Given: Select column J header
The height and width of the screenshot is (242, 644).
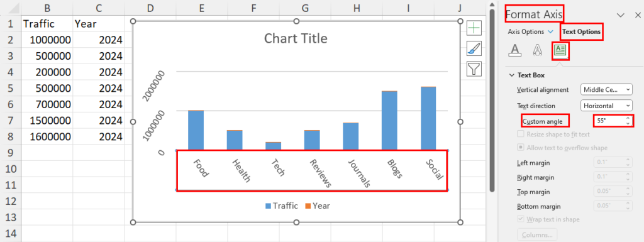Looking at the screenshot, I should click(460, 8).
